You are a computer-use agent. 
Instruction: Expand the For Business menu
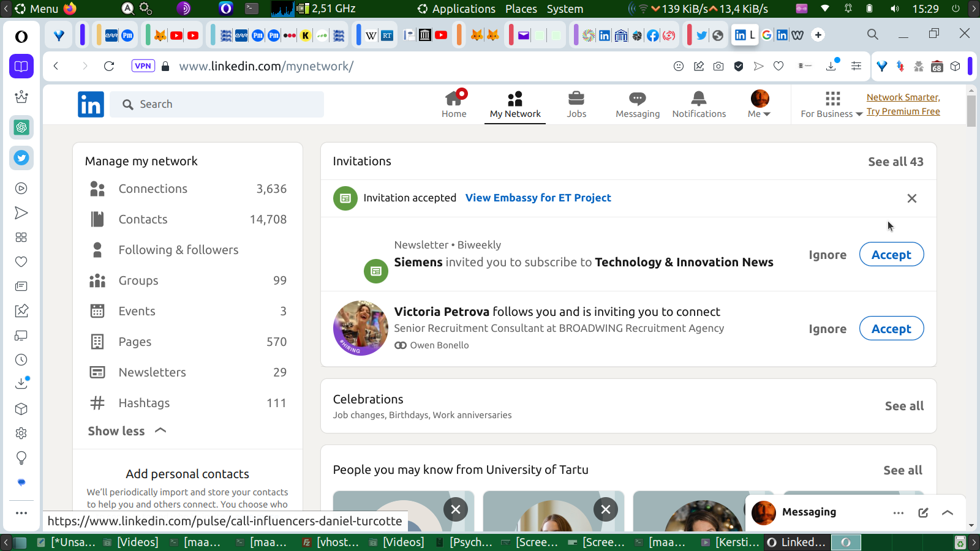click(832, 104)
